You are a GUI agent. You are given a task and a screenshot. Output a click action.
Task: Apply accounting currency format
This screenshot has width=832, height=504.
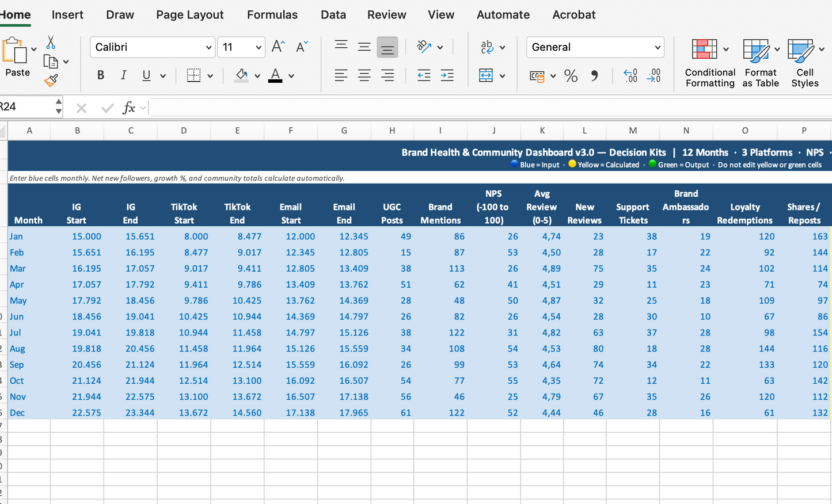(537, 76)
